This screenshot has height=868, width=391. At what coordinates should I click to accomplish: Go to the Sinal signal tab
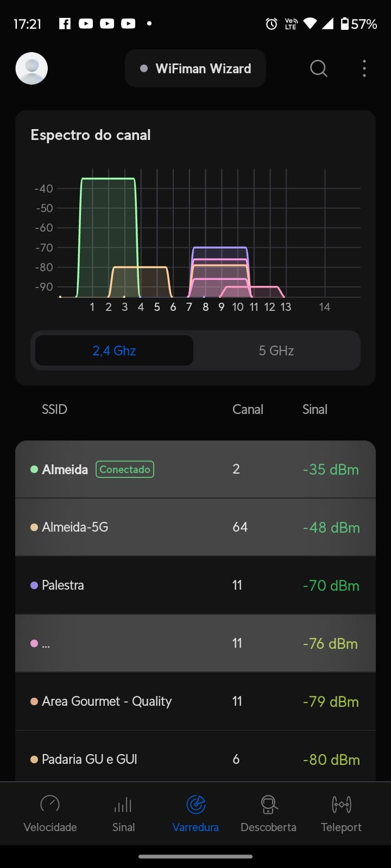123,813
